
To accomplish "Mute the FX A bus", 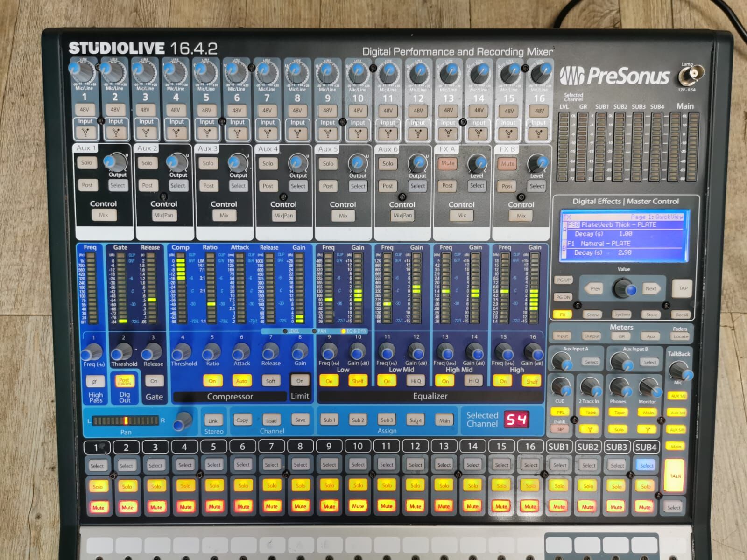I will pyautogui.click(x=448, y=163).
